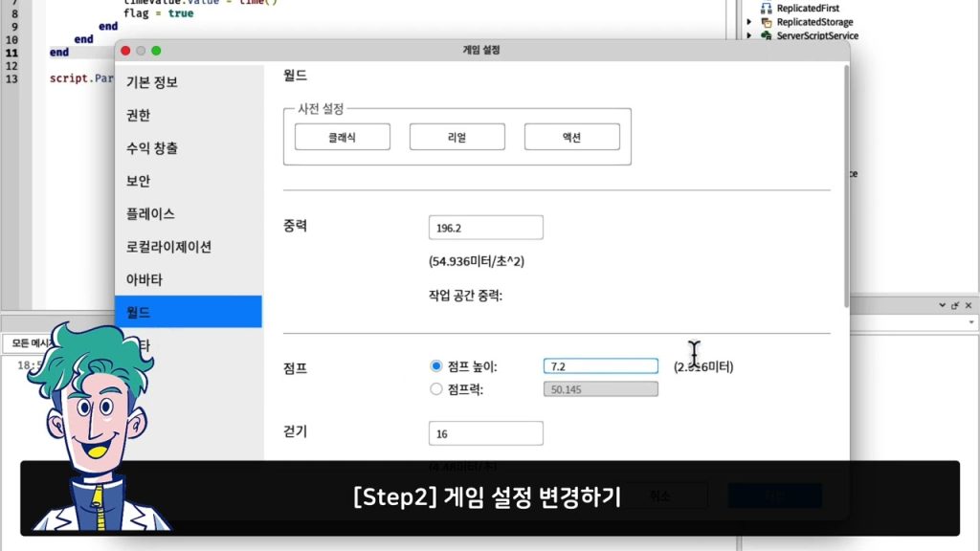Expand the ServerScriptService tree node
The image size is (980, 551).
749,35
